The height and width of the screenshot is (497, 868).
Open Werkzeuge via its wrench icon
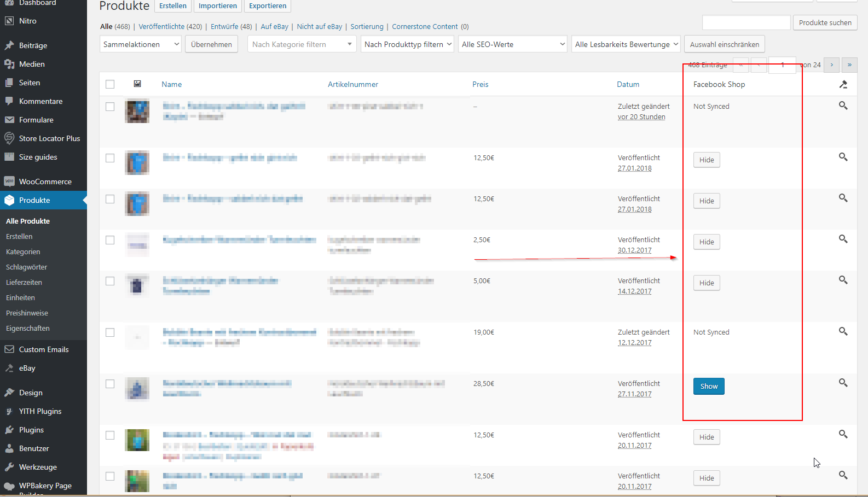tap(9, 467)
